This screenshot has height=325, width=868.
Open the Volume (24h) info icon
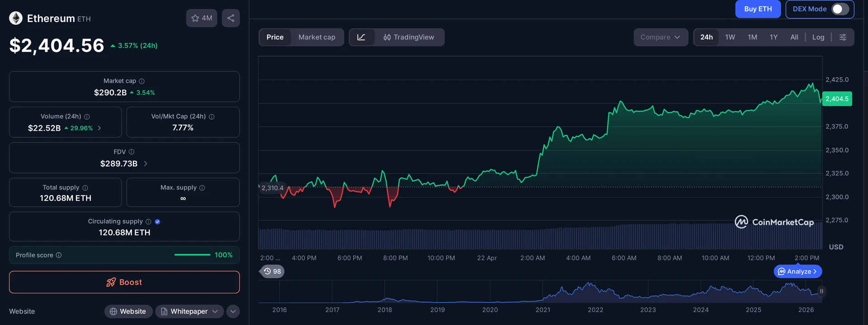tap(87, 117)
